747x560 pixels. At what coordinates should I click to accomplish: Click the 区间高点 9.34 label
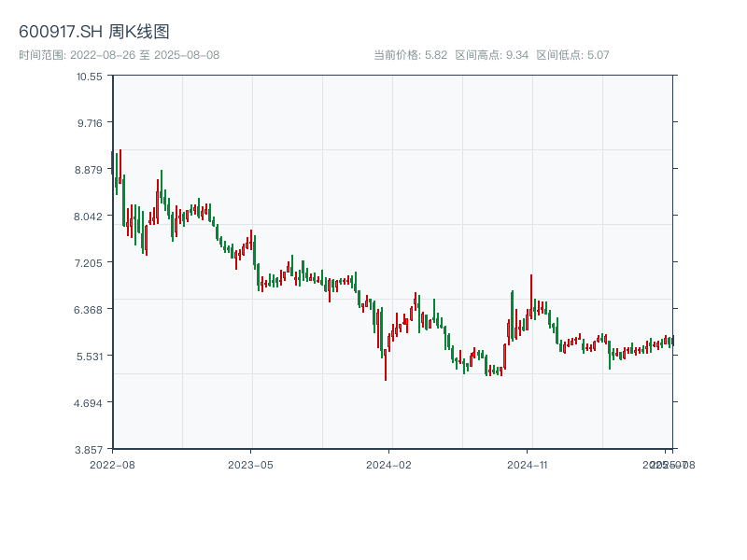tap(492, 55)
